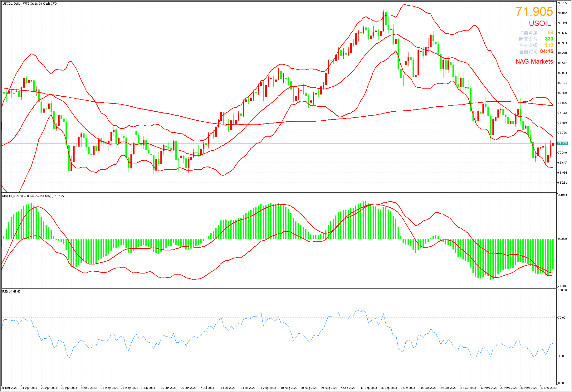This screenshot has width=572, height=392.
Task: Click the 20 Apr 2023 date label
Action: [49, 388]
